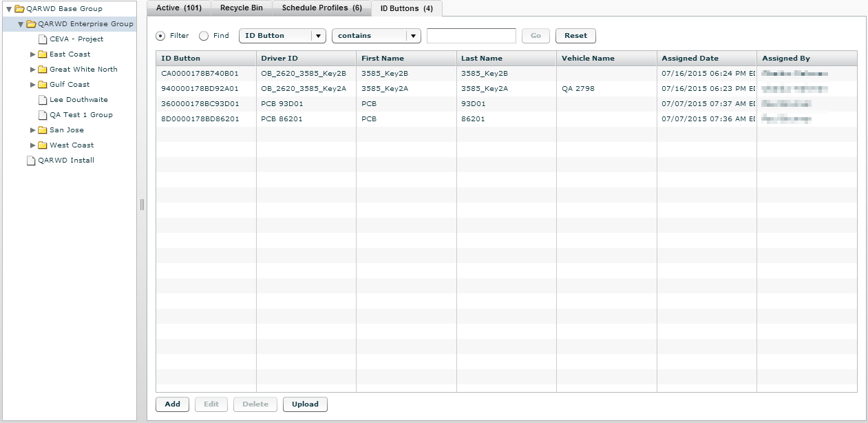Viewport: 868px width, 423px height.
Task: Open the contains operator dropdown
Action: click(x=412, y=35)
